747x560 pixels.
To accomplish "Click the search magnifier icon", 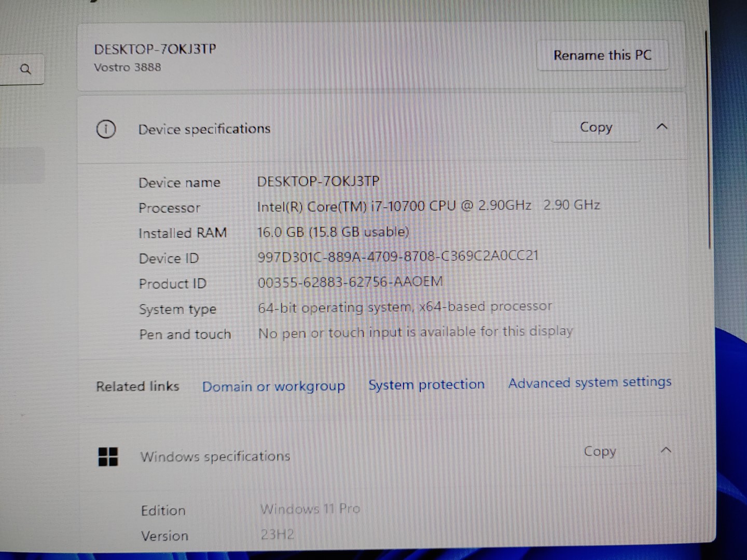I will click(25, 69).
